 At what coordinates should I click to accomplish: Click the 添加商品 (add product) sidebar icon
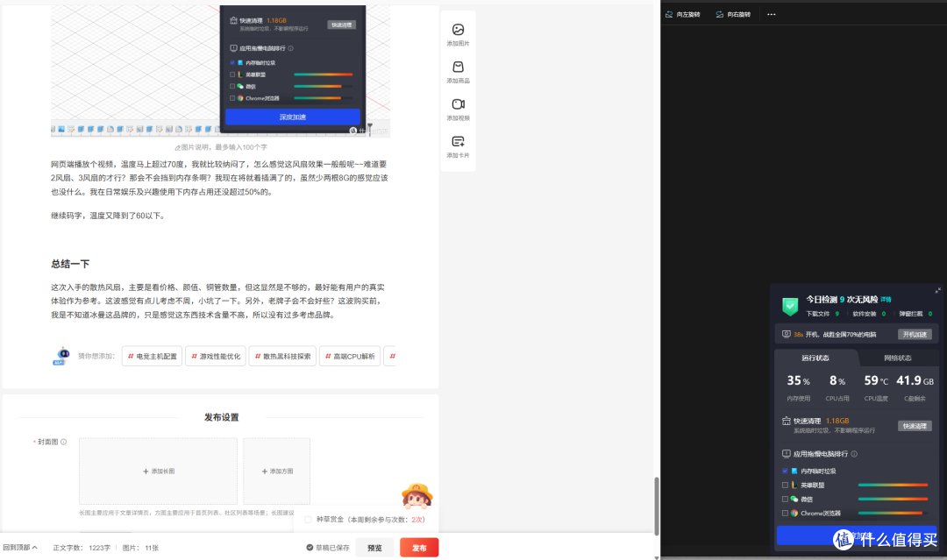click(458, 67)
